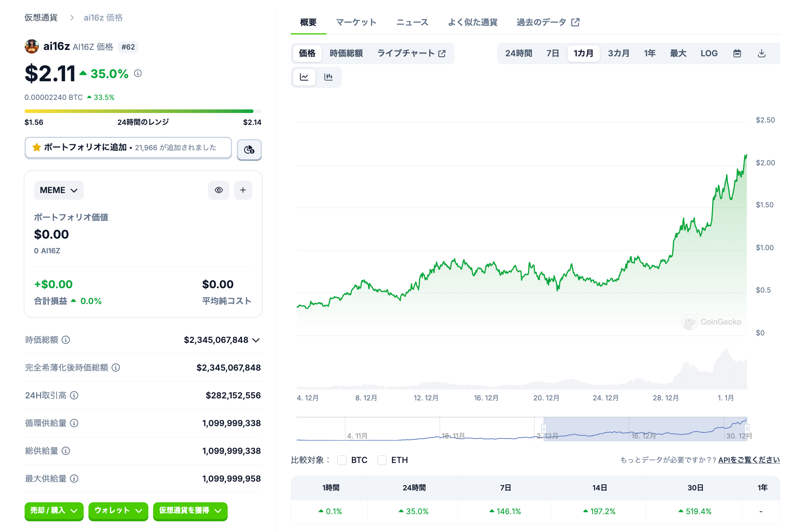Enable ETH comparison checkbox
Image resolution: width=787 pixels, height=532 pixels.
[382, 460]
